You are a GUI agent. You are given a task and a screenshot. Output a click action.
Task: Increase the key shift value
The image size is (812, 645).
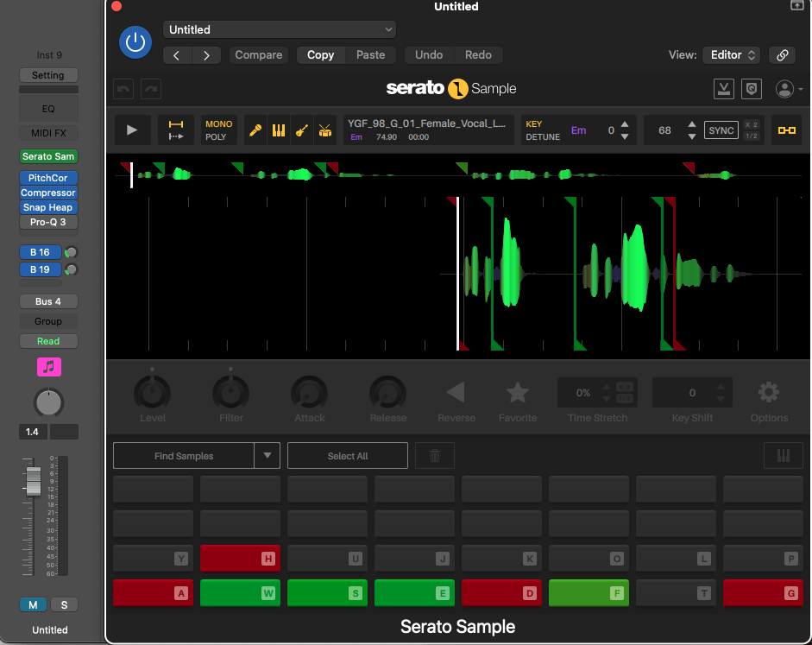625,124
